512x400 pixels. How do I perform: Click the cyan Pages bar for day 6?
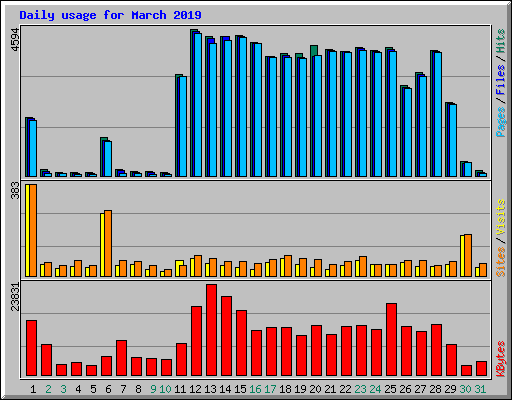pyautogui.click(x=108, y=159)
